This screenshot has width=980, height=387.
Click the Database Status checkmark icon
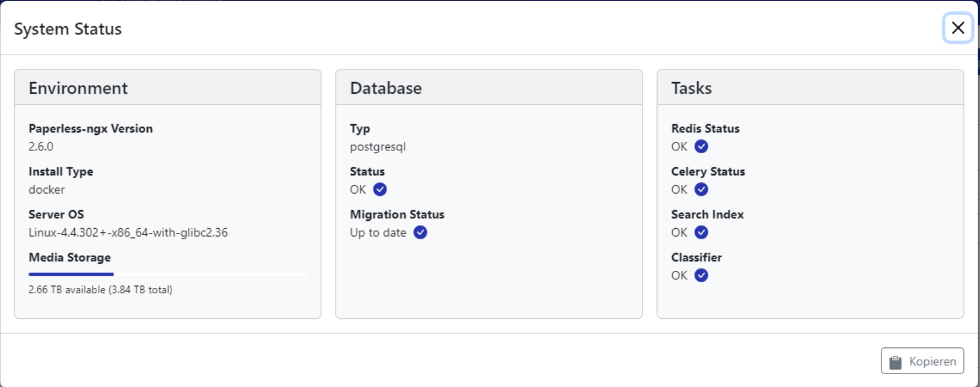coord(380,189)
